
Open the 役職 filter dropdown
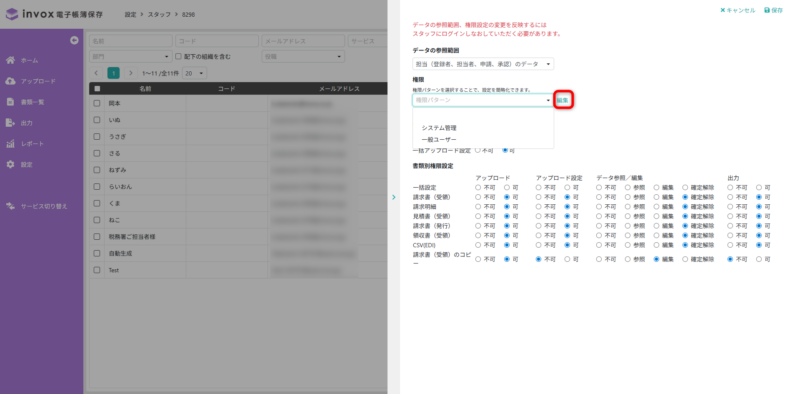303,57
